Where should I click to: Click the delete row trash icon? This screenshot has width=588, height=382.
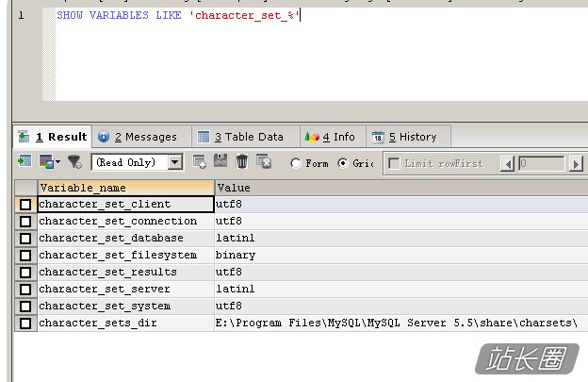click(242, 161)
